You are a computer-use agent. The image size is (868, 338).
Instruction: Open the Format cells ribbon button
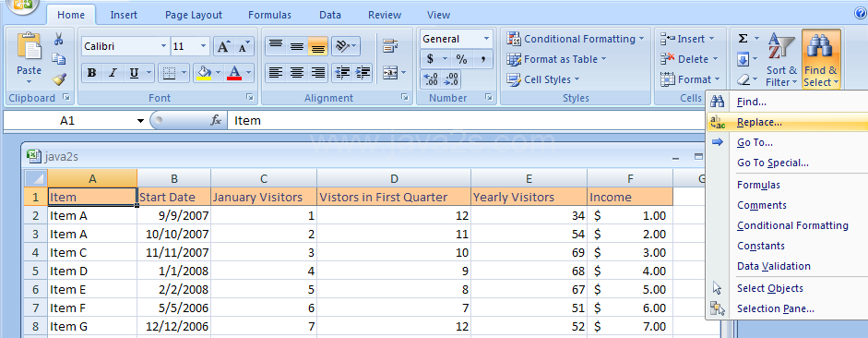pos(690,79)
